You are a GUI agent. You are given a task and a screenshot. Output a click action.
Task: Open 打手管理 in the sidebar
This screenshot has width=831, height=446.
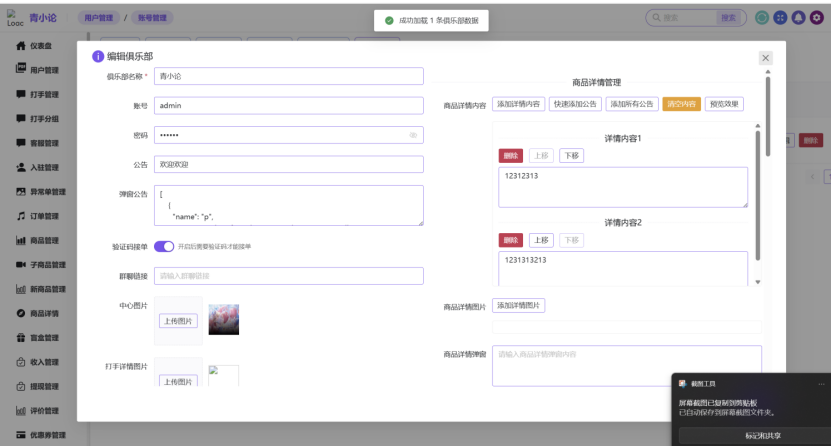pyautogui.click(x=37, y=94)
